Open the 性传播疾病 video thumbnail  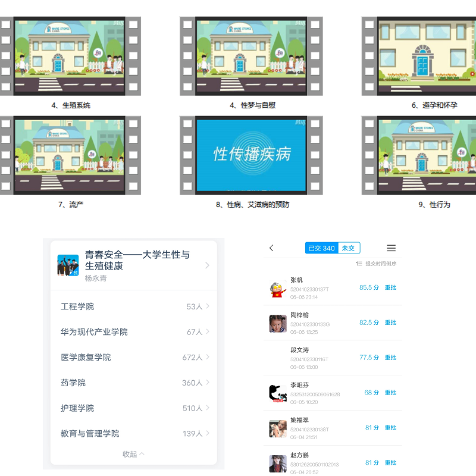click(252, 155)
